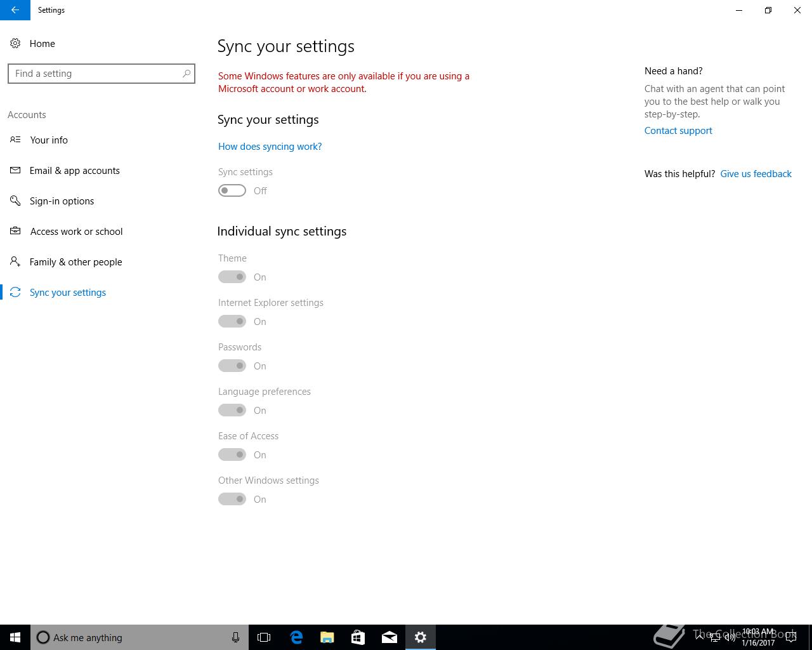Open the Store from the taskbar

coord(358,637)
